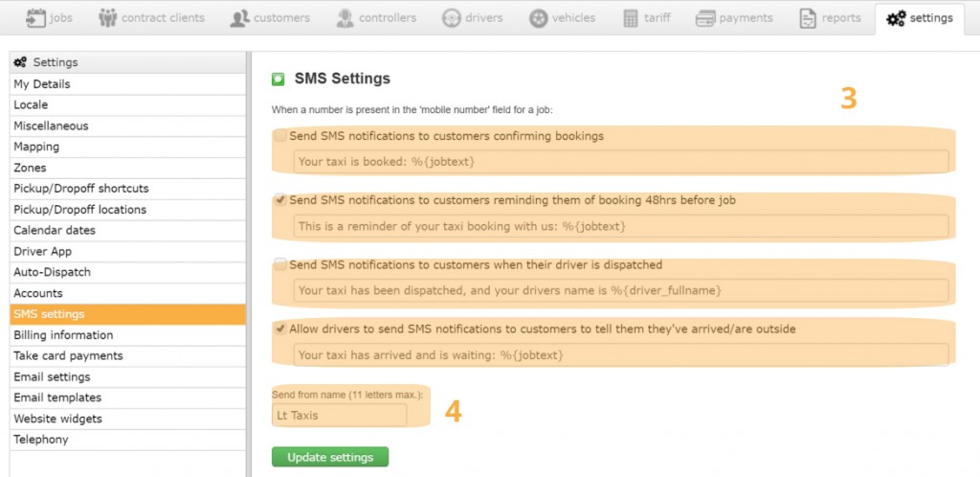Enable SMS when driver is dispatched checkbox
The width and height of the screenshot is (980, 477).
[280, 264]
